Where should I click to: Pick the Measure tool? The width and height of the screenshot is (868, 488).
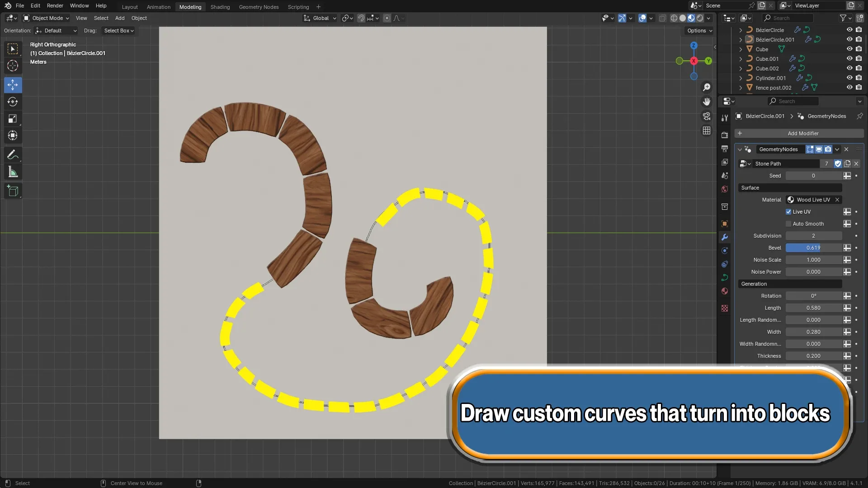[13, 172]
